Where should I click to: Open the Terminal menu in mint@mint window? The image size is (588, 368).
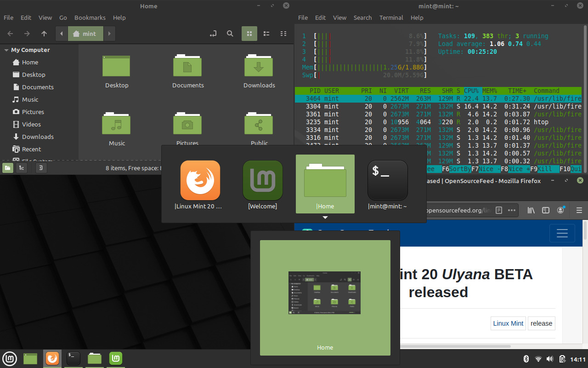tap(391, 17)
